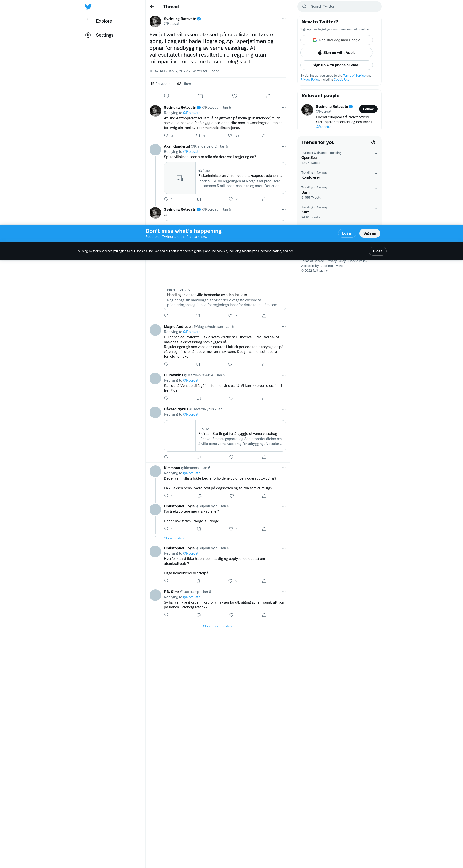Viewport: 463px width, 868px height.
Task: Open the @Venstre profile link
Action: pyautogui.click(x=323, y=127)
